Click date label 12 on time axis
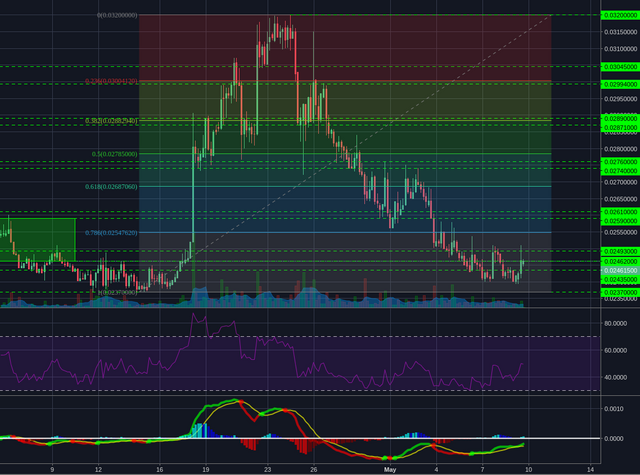This screenshot has width=640, height=475. (x=98, y=470)
